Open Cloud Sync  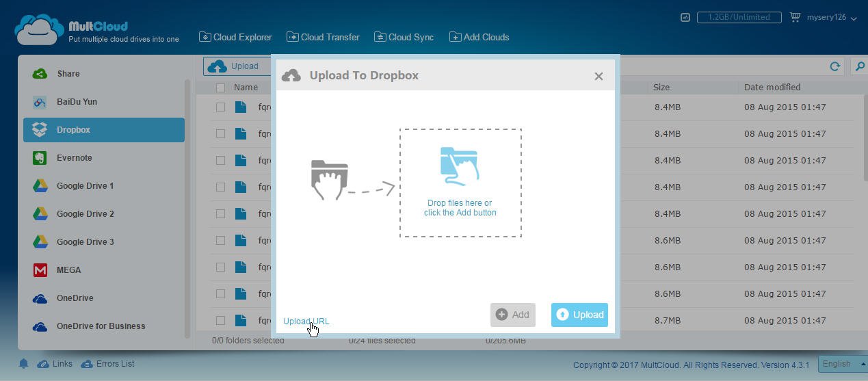click(x=404, y=37)
